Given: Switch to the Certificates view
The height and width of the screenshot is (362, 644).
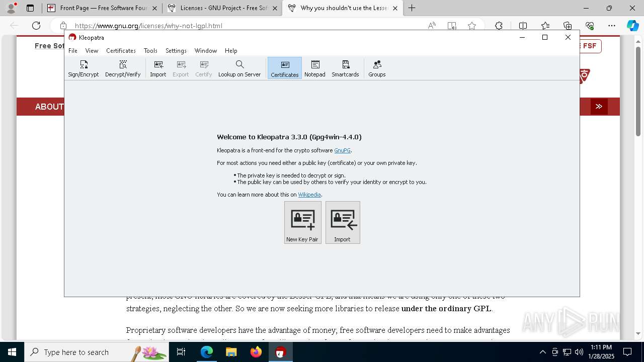Looking at the screenshot, I should [x=285, y=68].
